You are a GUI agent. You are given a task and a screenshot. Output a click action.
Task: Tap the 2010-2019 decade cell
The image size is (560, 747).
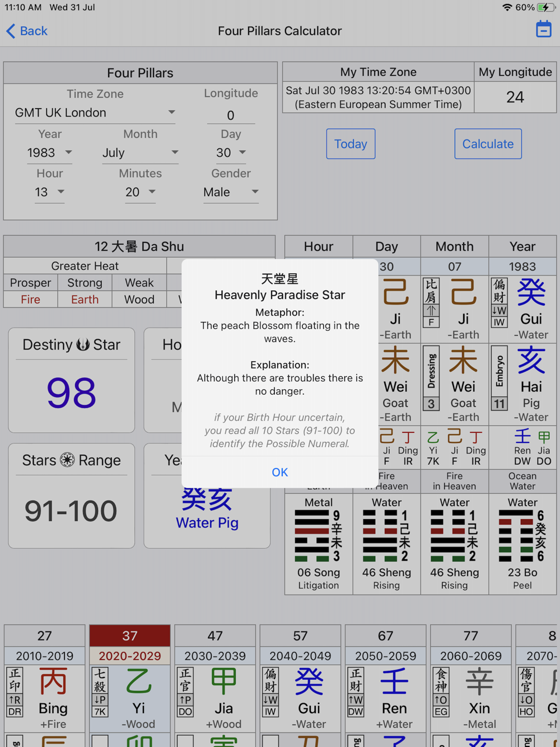point(45,656)
